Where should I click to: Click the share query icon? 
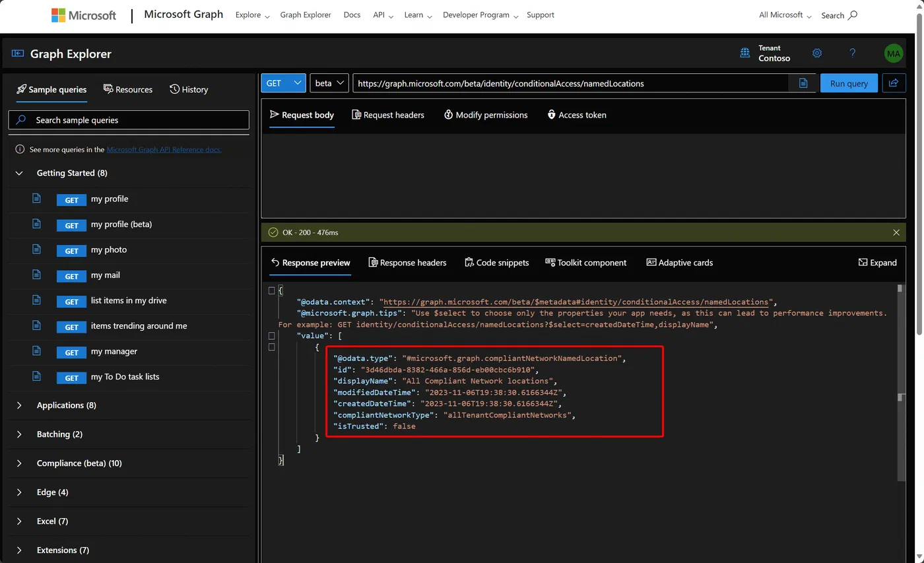tap(894, 83)
